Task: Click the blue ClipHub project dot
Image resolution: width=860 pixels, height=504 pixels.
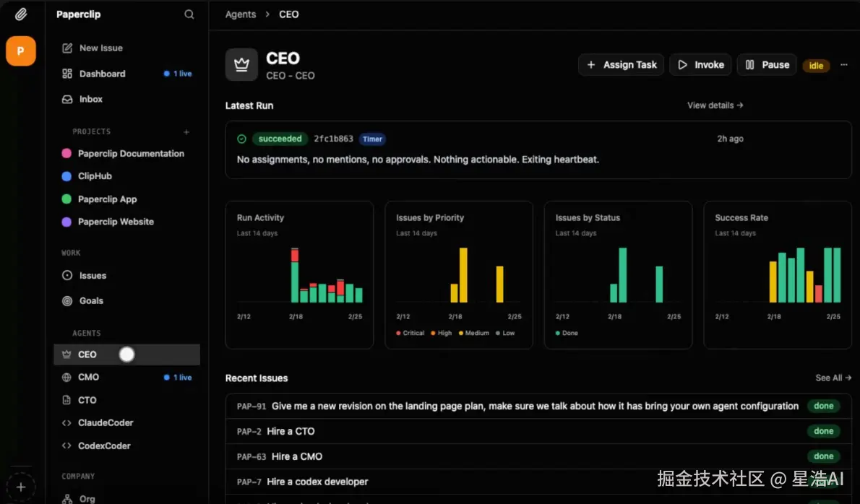Action: [66, 176]
